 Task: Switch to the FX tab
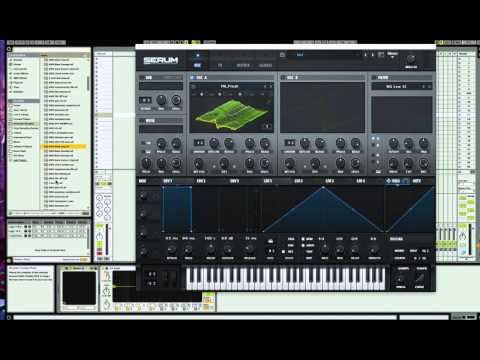pyautogui.click(x=220, y=65)
